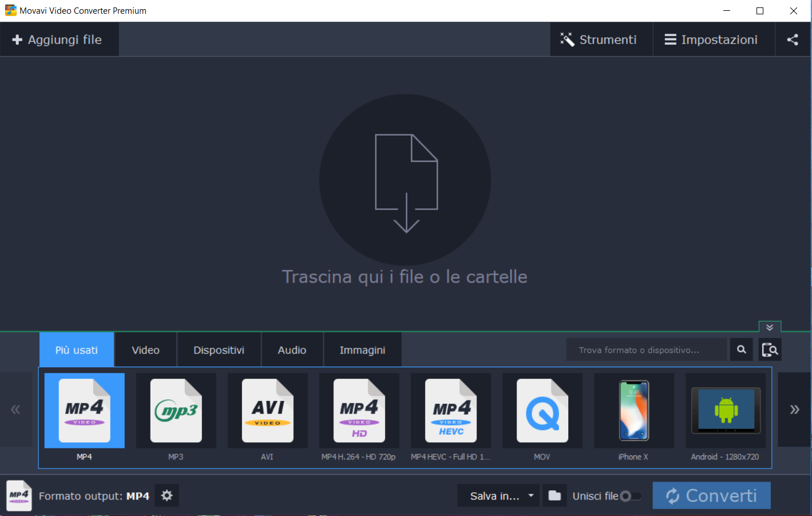The image size is (812, 516).
Task: Show more presets with right double arrow
Action: pyautogui.click(x=794, y=410)
